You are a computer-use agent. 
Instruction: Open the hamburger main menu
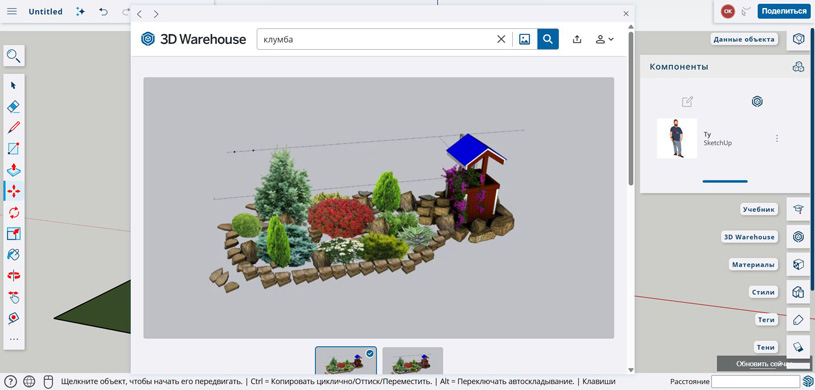click(12, 11)
